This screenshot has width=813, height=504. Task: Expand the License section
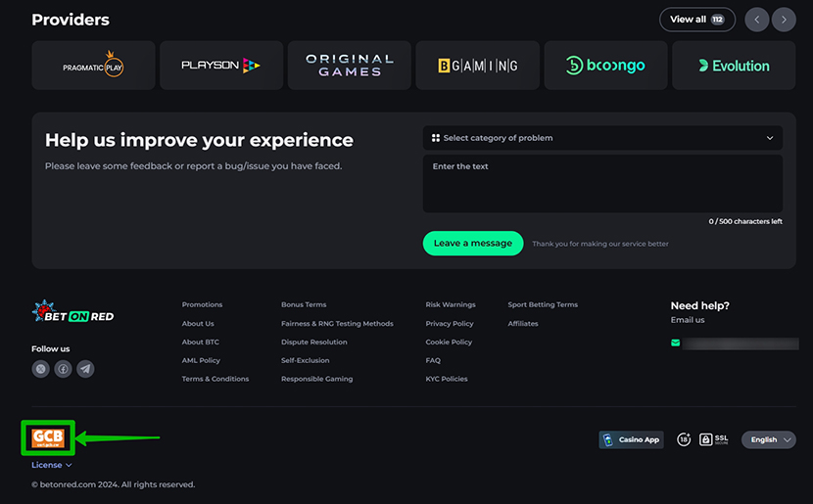(x=51, y=465)
